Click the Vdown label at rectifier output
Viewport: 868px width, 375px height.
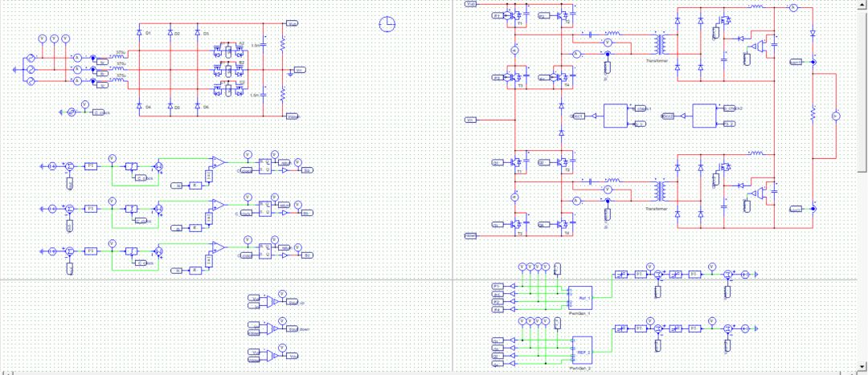(293, 116)
